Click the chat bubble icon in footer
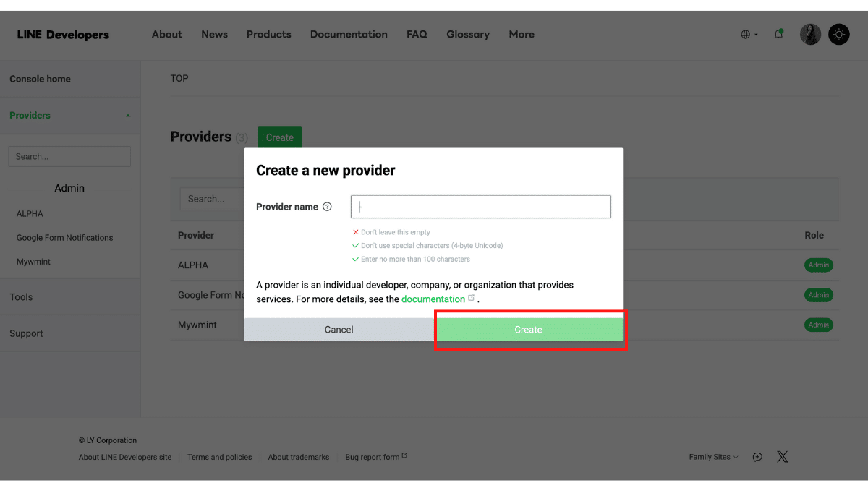This screenshot has height=488, width=868. point(757,457)
